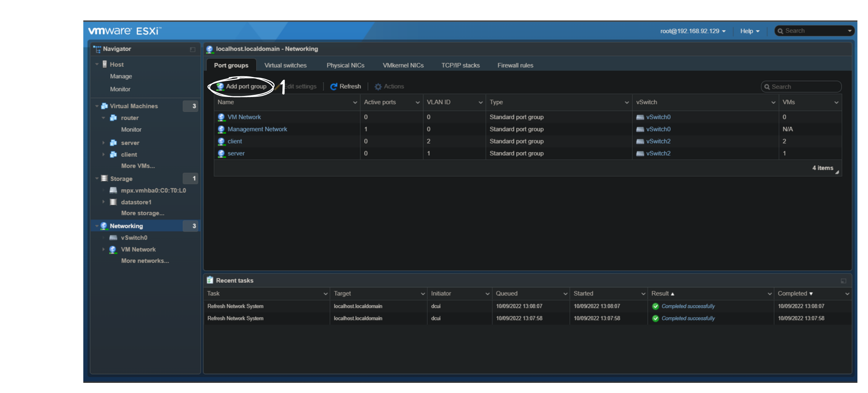Go to the TCP/IP stacks tab
The image size is (868, 393).
(460, 65)
